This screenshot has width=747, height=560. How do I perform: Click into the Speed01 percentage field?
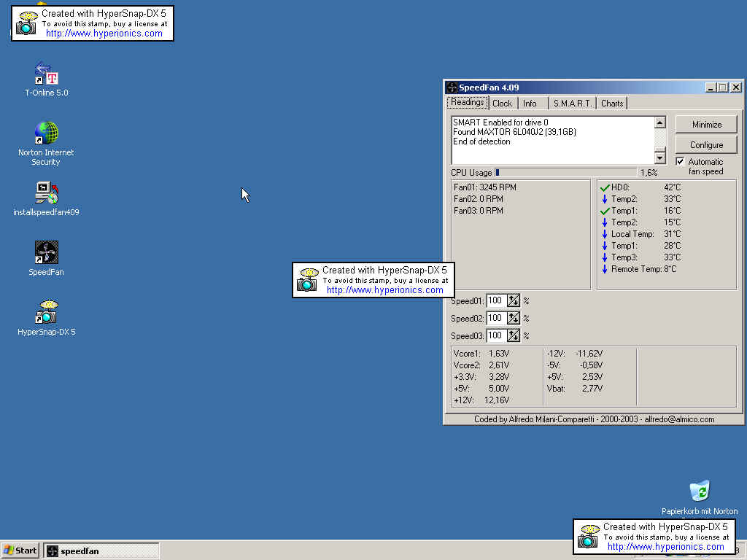(496, 300)
